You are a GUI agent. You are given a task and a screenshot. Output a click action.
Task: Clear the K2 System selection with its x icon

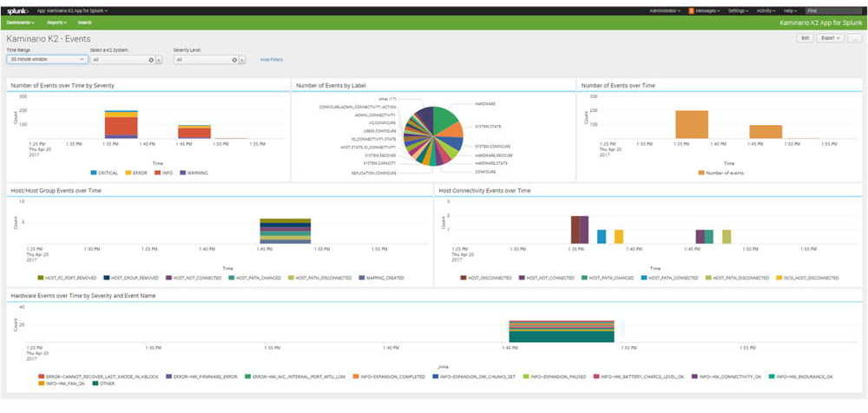coord(150,60)
